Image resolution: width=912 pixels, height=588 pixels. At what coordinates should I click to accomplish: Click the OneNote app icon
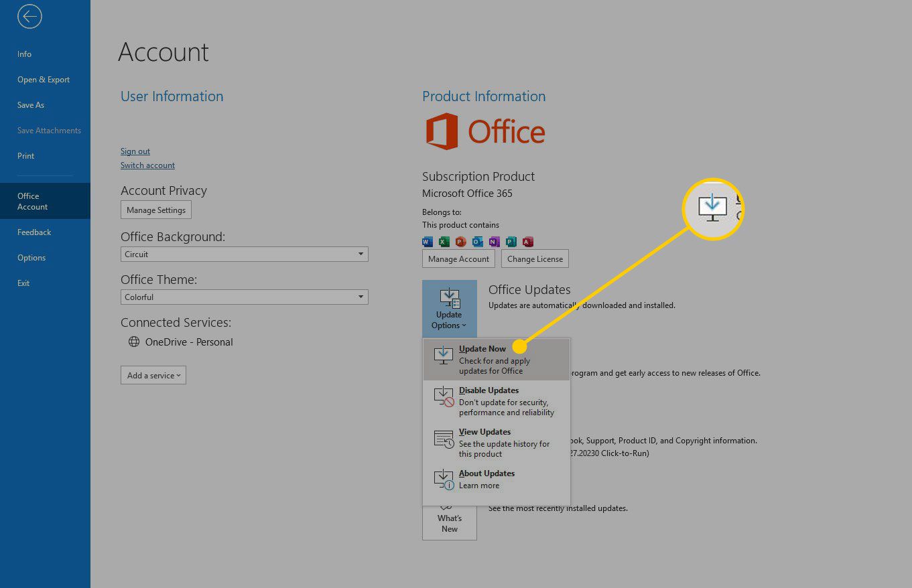pyautogui.click(x=494, y=242)
